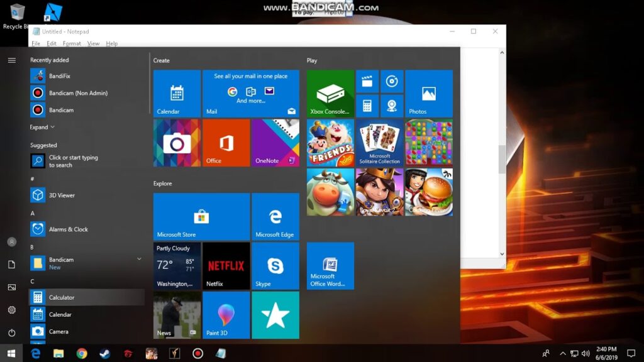Open the Mail tile

coord(251,94)
